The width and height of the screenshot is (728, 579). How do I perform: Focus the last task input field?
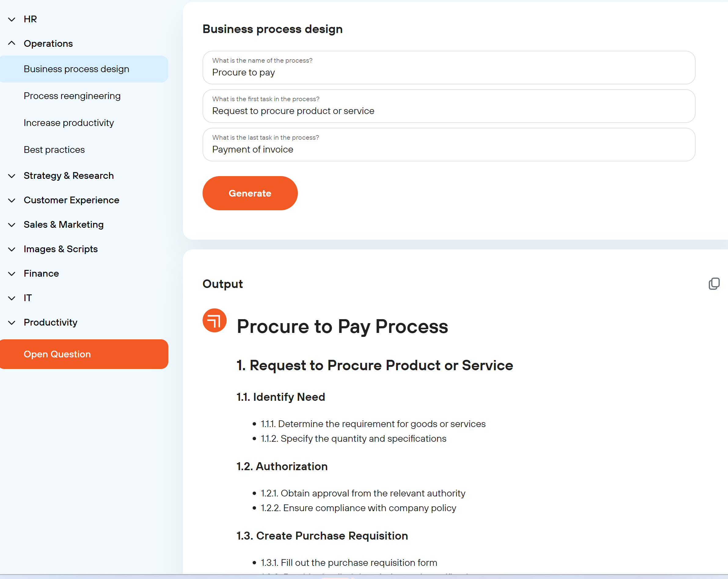coord(448,149)
